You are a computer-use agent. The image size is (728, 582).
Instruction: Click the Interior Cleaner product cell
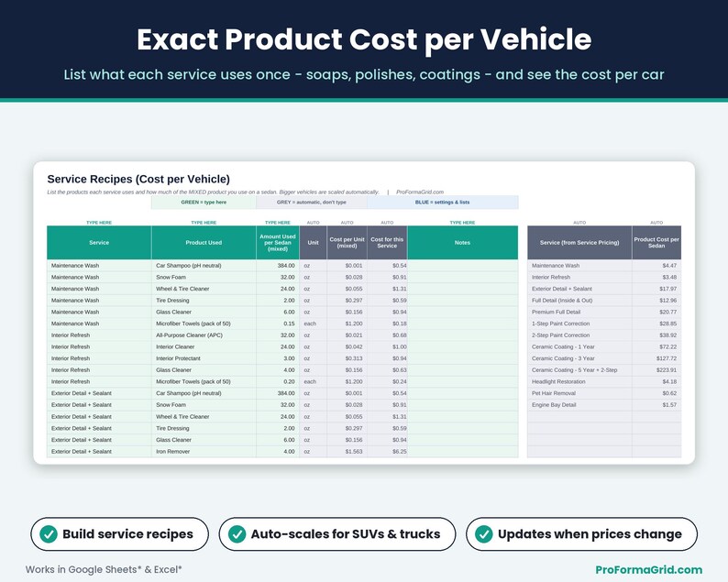point(204,346)
